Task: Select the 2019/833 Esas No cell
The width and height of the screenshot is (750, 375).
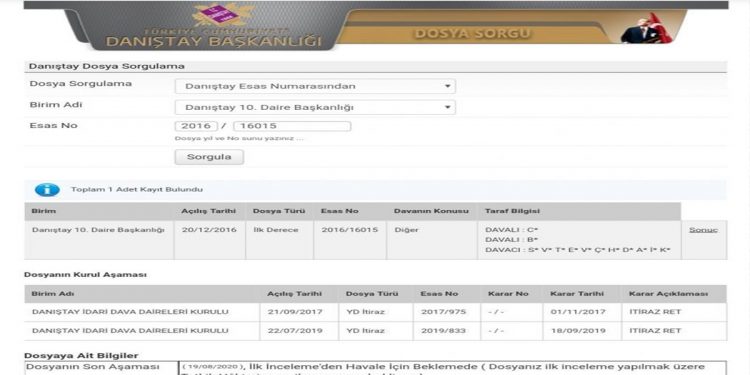Action: [x=447, y=331]
